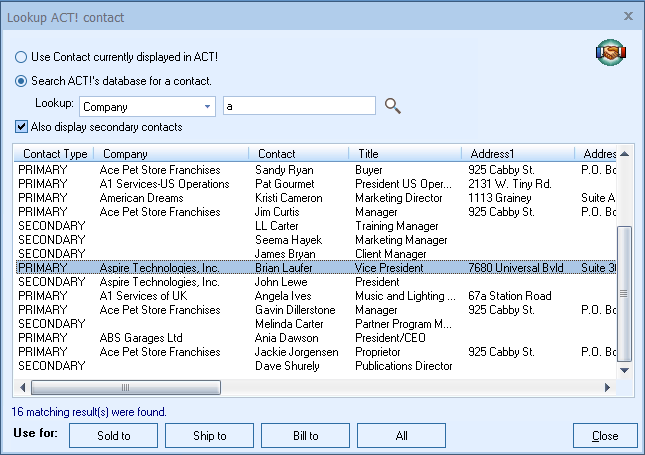
Task: Click the horizontal scrollbar right arrow
Action: coord(606,387)
